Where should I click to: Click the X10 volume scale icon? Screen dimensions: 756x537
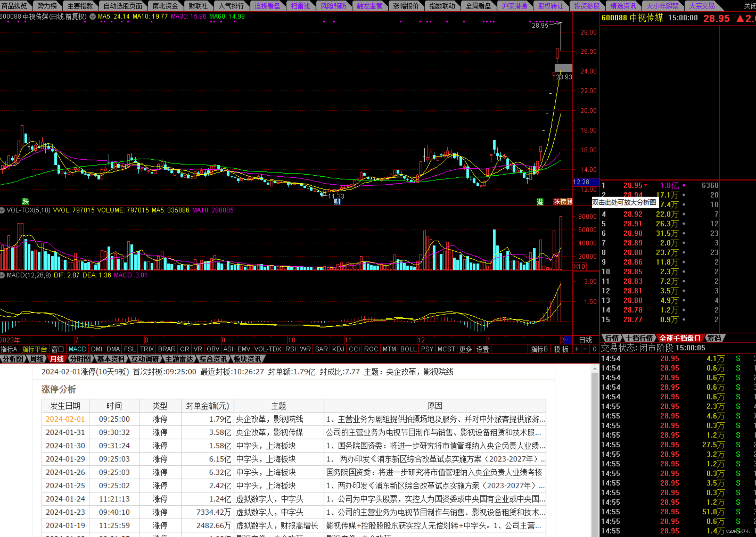(x=580, y=266)
